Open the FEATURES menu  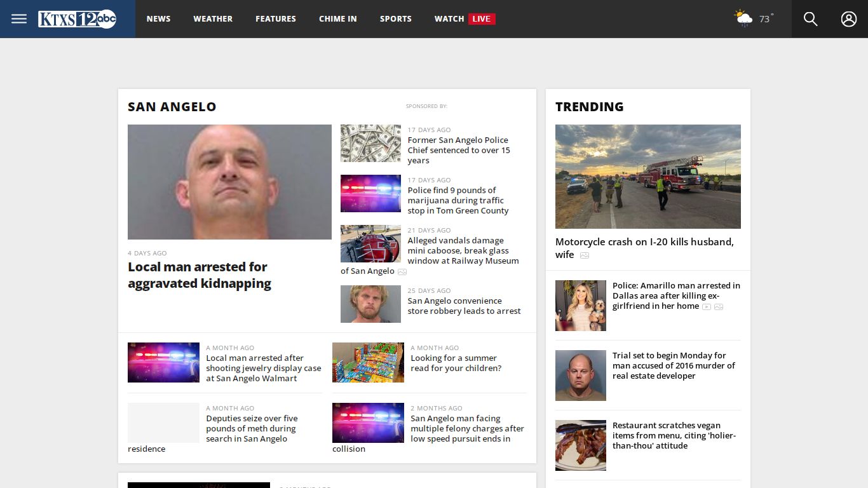coord(276,19)
